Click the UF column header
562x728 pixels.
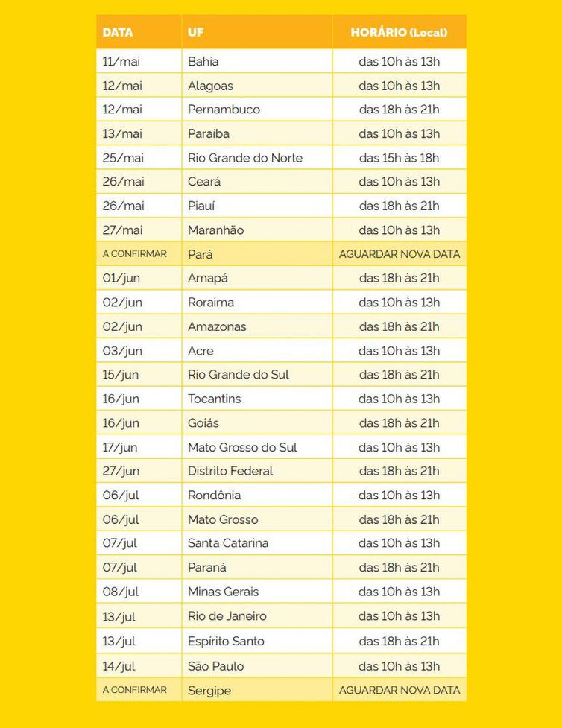click(x=196, y=32)
